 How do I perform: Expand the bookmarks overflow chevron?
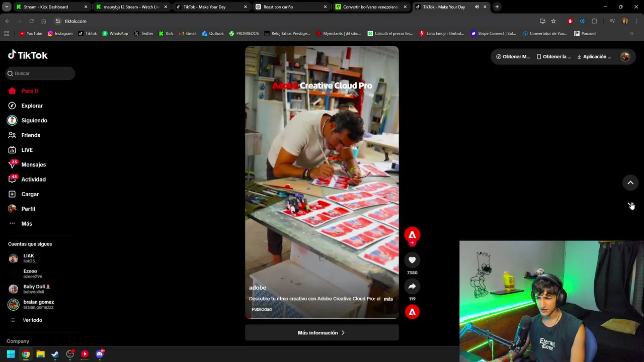point(632,34)
